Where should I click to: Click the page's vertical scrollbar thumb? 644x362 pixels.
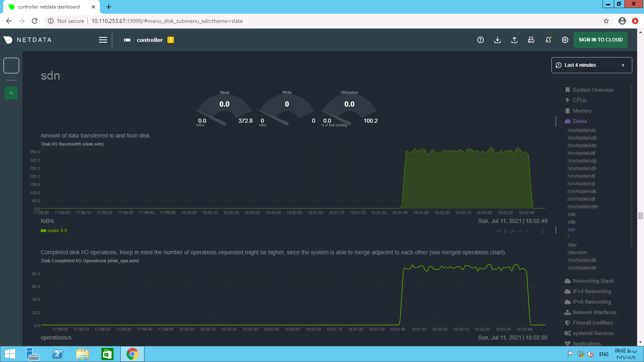[x=640, y=216]
